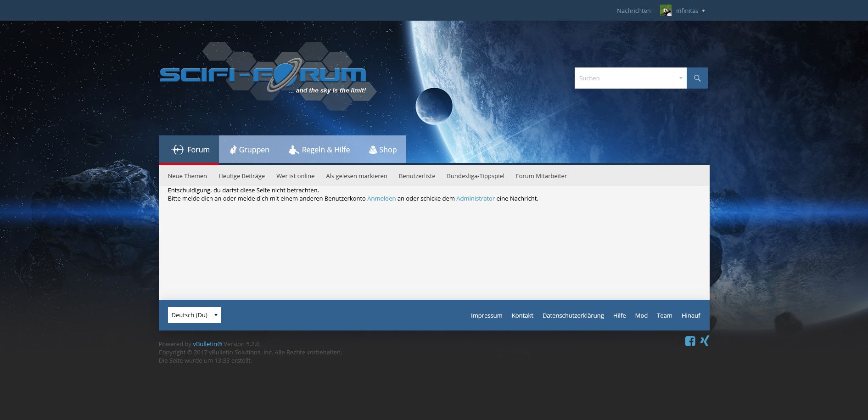This screenshot has width=868, height=420.
Task: Open the Xing social icon
Action: 705,341
